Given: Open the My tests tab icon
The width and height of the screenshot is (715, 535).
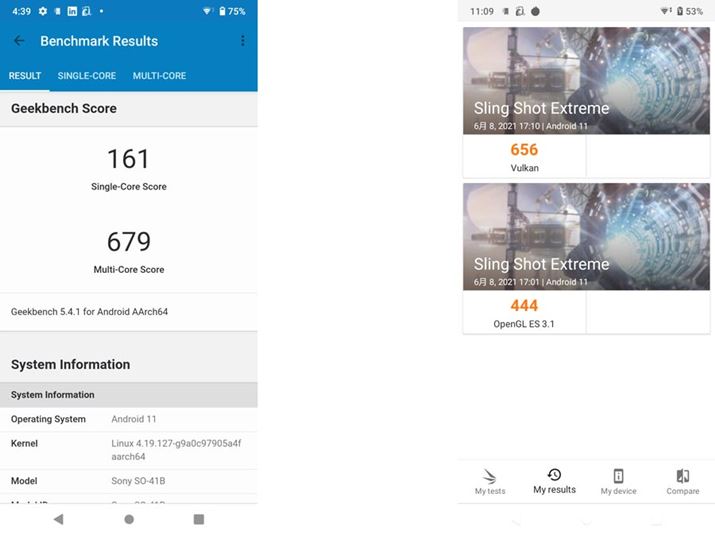Looking at the screenshot, I should coord(490,477).
